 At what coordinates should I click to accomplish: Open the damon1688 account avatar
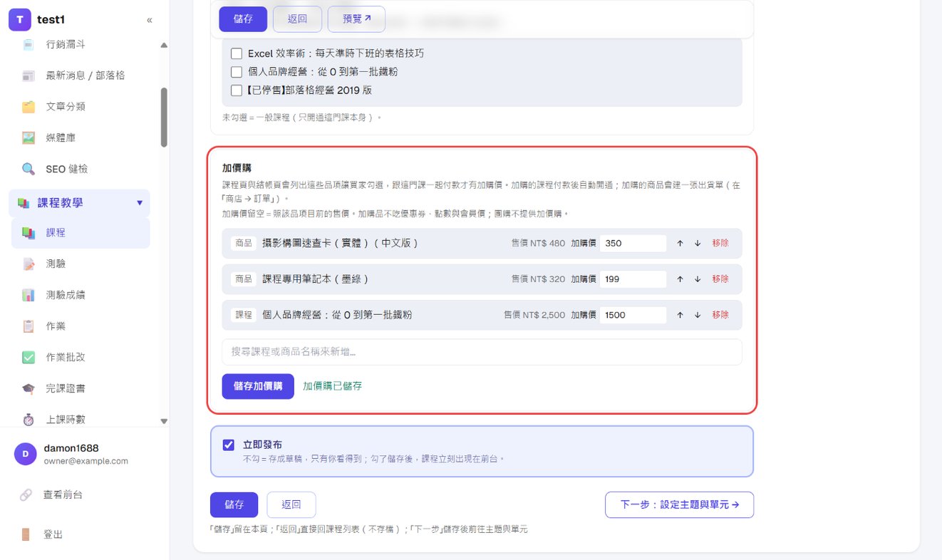coord(26,454)
